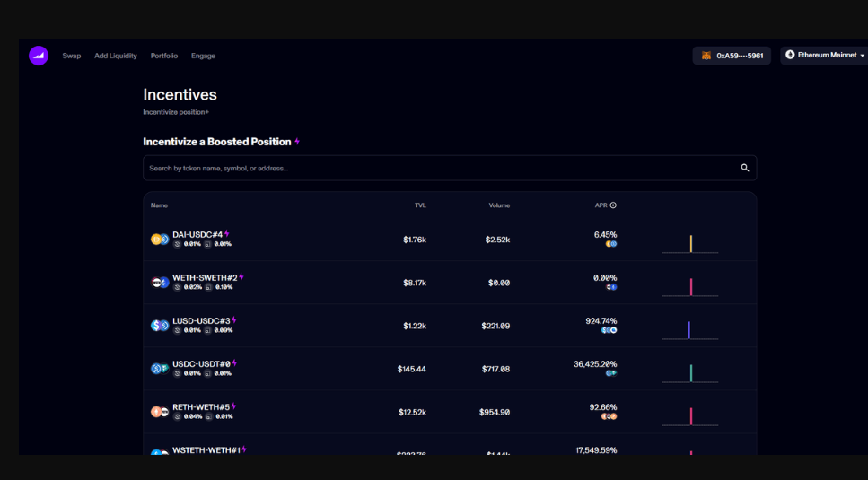Click the RETH-WETH#5 token pair icon

[x=160, y=412]
